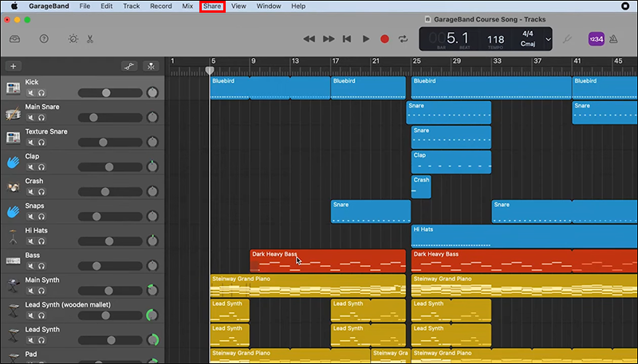The image size is (638, 364).
Task: Select the Crash region
Action: [421, 187]
